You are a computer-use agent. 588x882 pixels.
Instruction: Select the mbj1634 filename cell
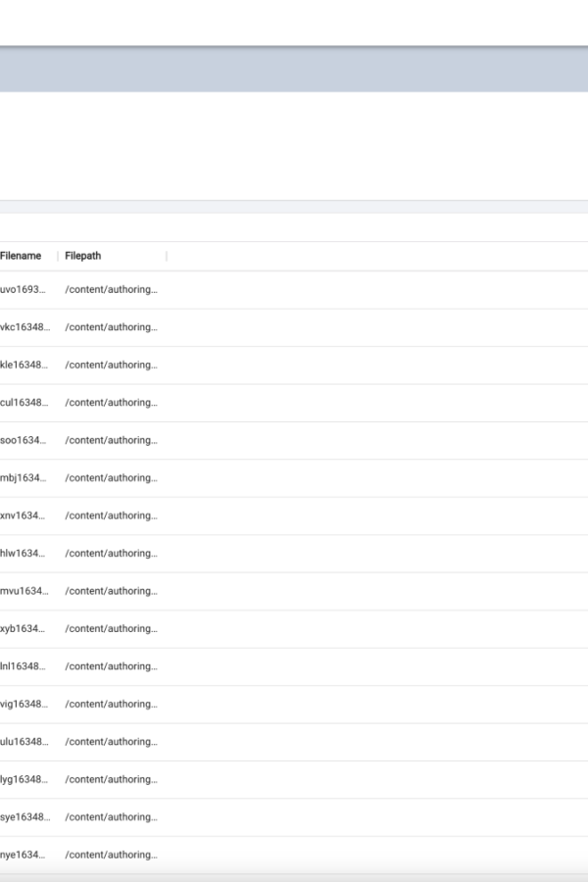point(24,478)
